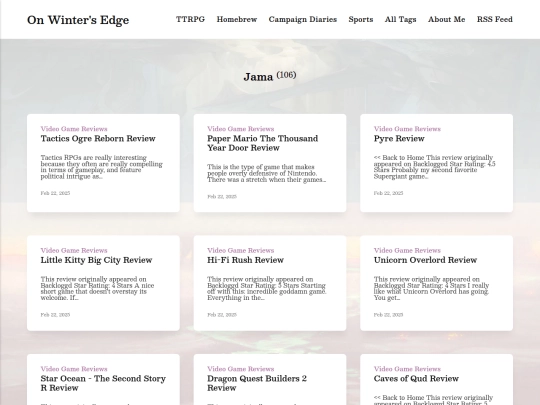Open Dragon Quest Builders 2 Review
The height and width of the screenshot is (405, 540).
pos(257,383)
